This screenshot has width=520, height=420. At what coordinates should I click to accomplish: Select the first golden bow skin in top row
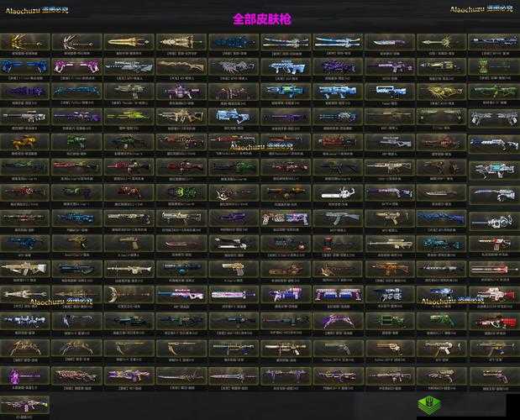tap(24, 41)
